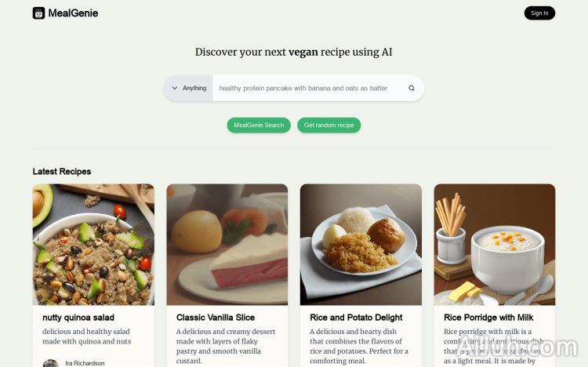The height and width of the screenshot is (367, 588).
Task: Click Get random recipe button
Action: click(x=328, y=125)
